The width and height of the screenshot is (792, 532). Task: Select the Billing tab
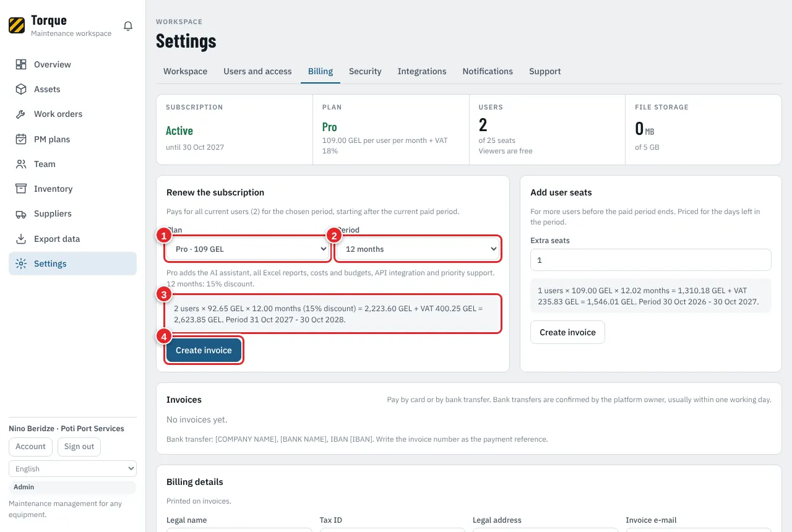point(321,71)
